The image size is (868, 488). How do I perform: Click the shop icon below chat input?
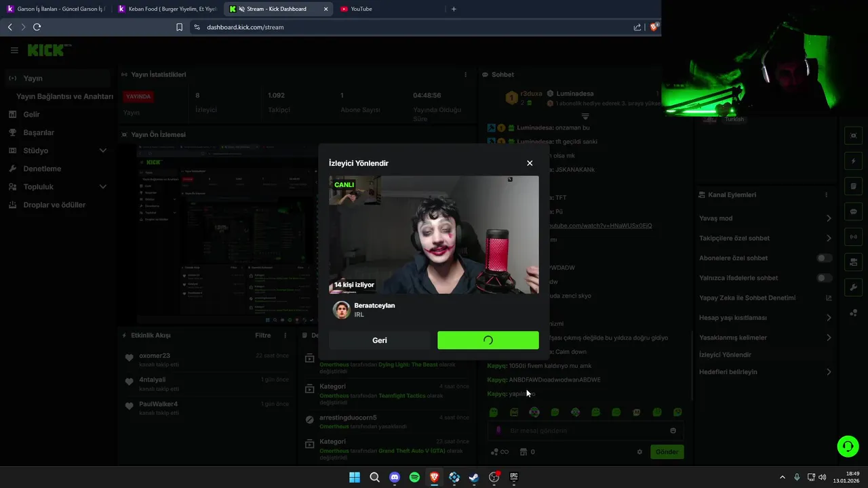point(524,452)
